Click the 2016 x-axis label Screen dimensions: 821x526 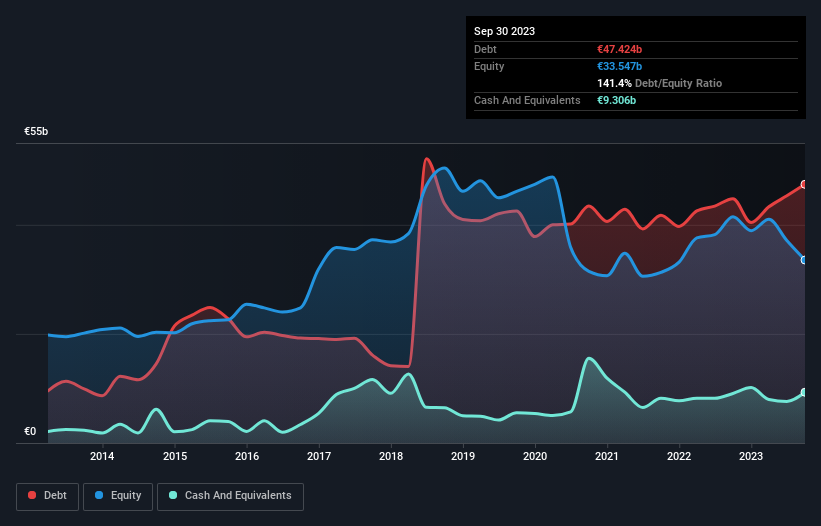pyautogui.click(x=247, y=456)
